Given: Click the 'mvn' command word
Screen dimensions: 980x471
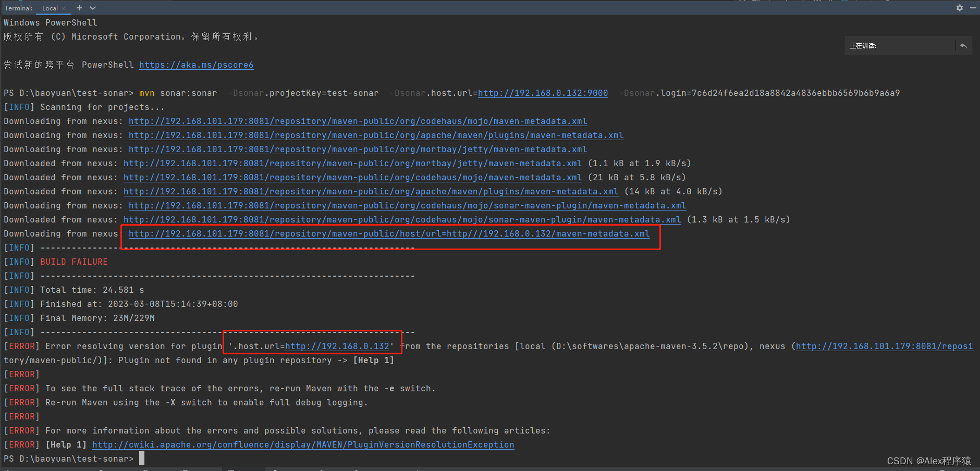Looking at the screenshot, I should click(x=146, y=93).
